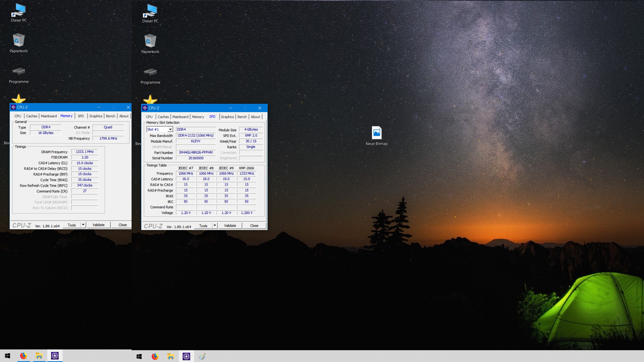
Task: Open Tools dropdown arrow in Memory window
Action: 83,225
